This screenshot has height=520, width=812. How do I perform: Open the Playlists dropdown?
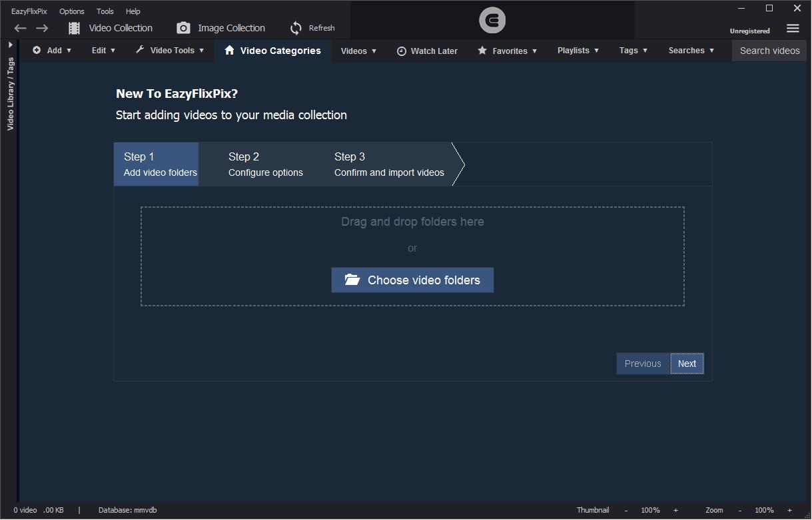point(578,51)
